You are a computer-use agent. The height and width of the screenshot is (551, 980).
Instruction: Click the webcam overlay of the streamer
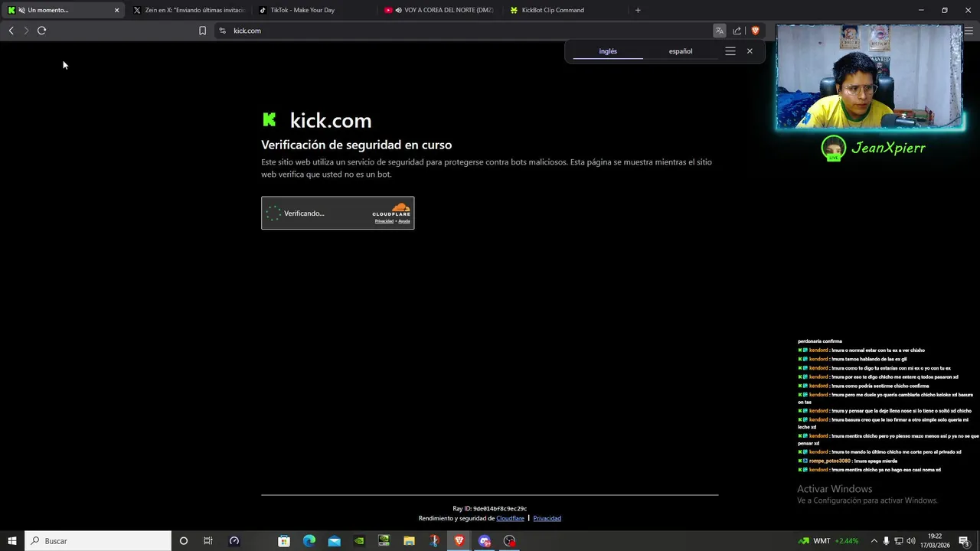point(870,77)
